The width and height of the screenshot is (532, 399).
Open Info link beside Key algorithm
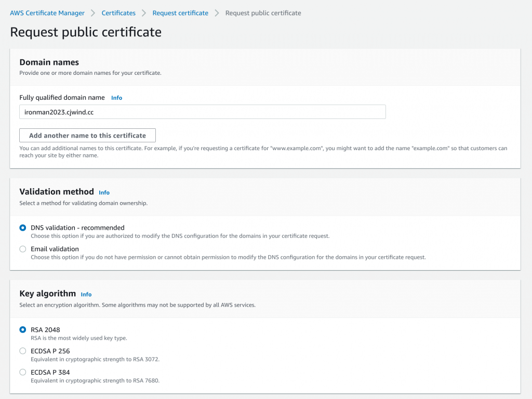(x=86, y=294)
